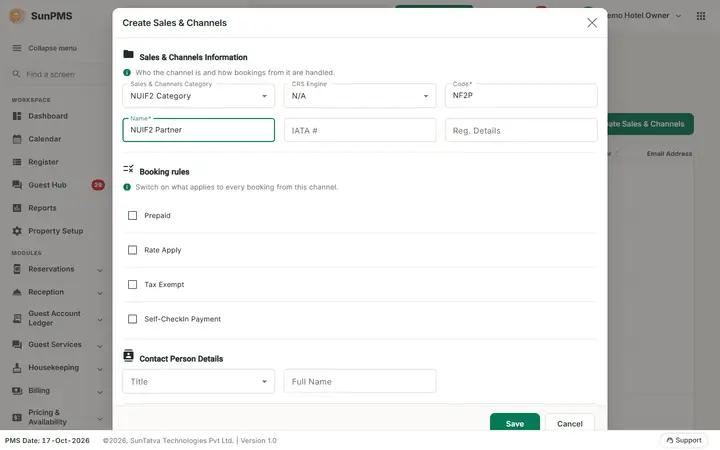Go to Dashboard in sidebar
720x450 pixels.
[x=48, y=116]
